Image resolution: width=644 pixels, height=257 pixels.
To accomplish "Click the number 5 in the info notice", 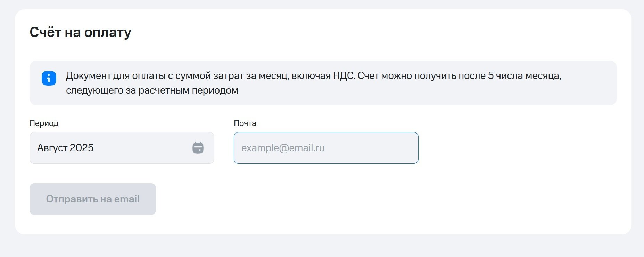I will (x=490, y=76).
